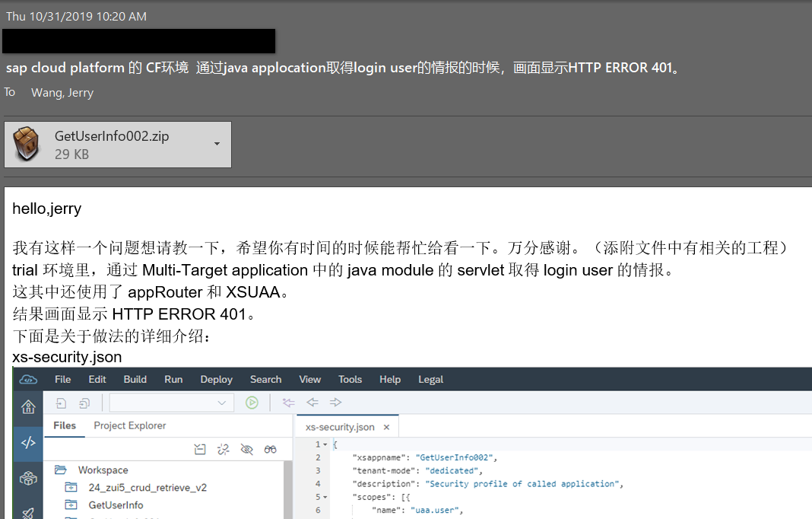Click the Last Edit Location arrow icon
This screenshot has width=812, height=519.
(288, 403)
